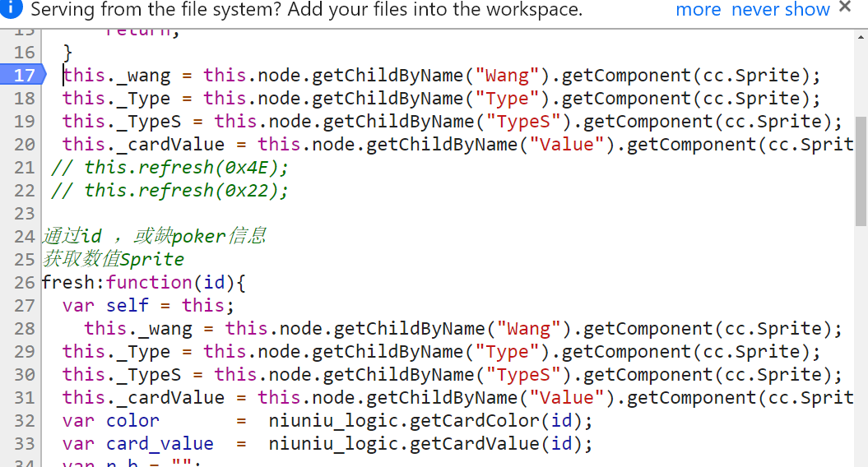
Task: Click the vertical scrollbar thumb
Action: pos(861,170)
